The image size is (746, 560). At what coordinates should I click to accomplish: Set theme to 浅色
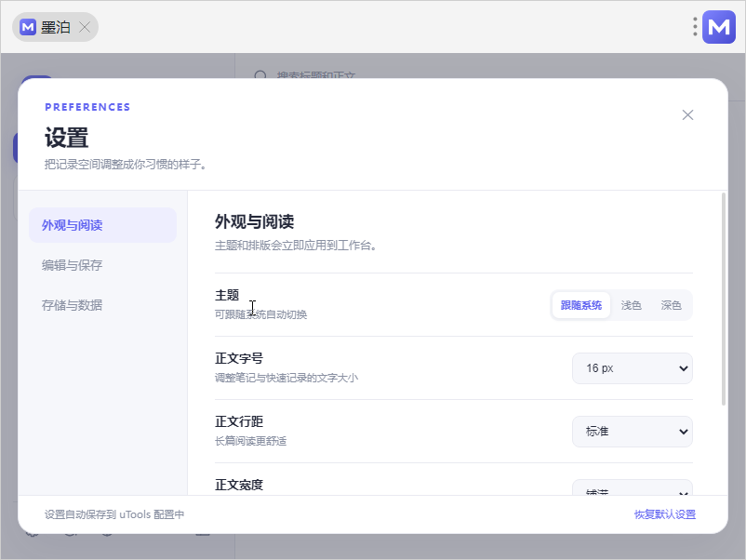click(631, 305)
